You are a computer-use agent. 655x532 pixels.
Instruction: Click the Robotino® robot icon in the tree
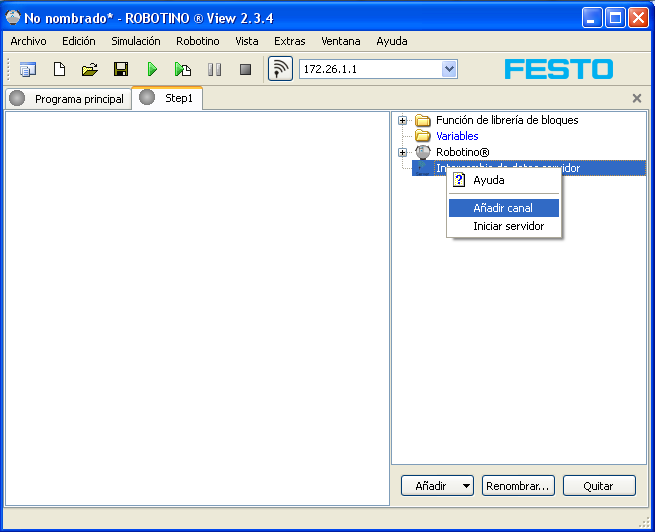click(x=423, y=152)
